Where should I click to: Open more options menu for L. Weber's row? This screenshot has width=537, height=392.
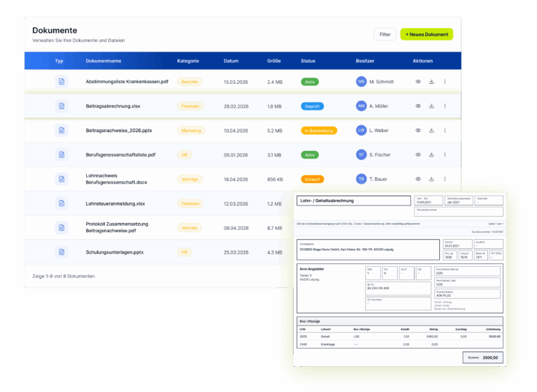[x=445, y=130]
